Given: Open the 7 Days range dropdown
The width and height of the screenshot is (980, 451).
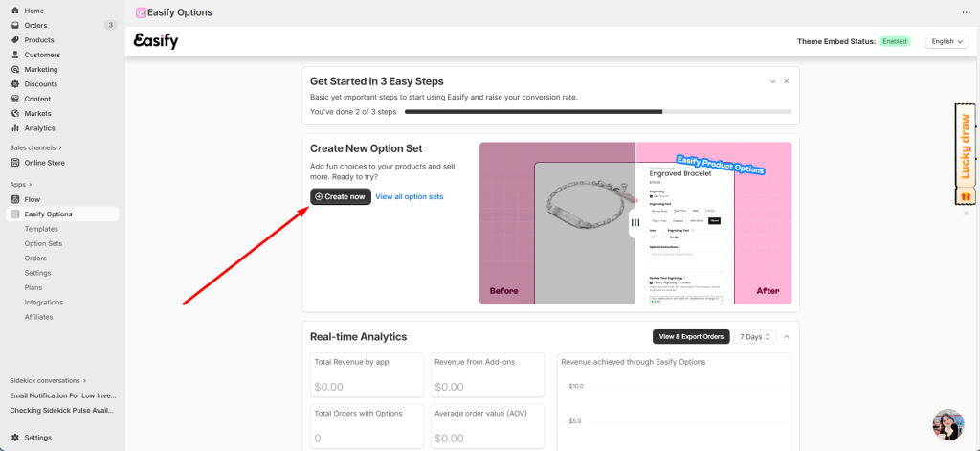Looking at the screenshot, I should [x=755, y=337].
